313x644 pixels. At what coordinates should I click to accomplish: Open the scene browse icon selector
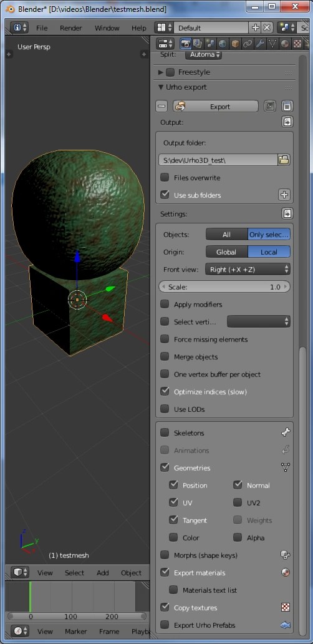[287, 27]
